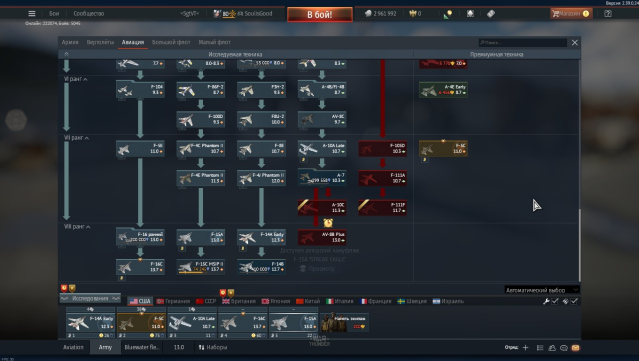Click the alarm clock icon above AV-8B Plus
The height and width of the screenshot is (361, 639).
328,222
